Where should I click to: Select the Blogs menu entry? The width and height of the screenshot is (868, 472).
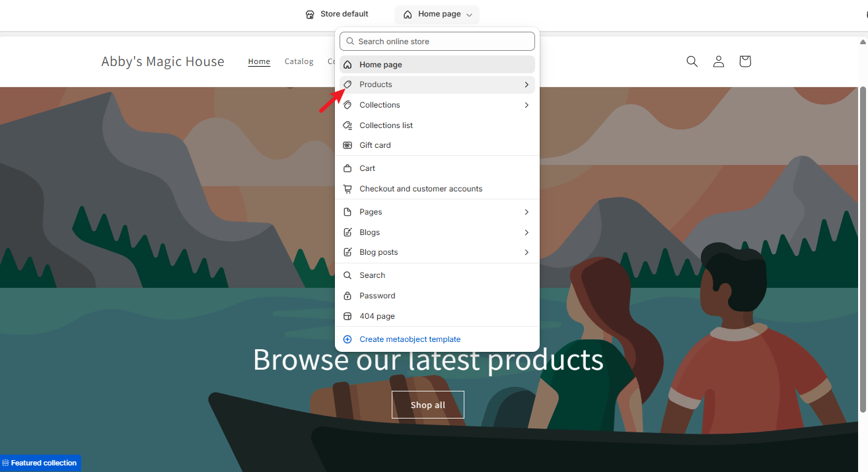[369, 232]
